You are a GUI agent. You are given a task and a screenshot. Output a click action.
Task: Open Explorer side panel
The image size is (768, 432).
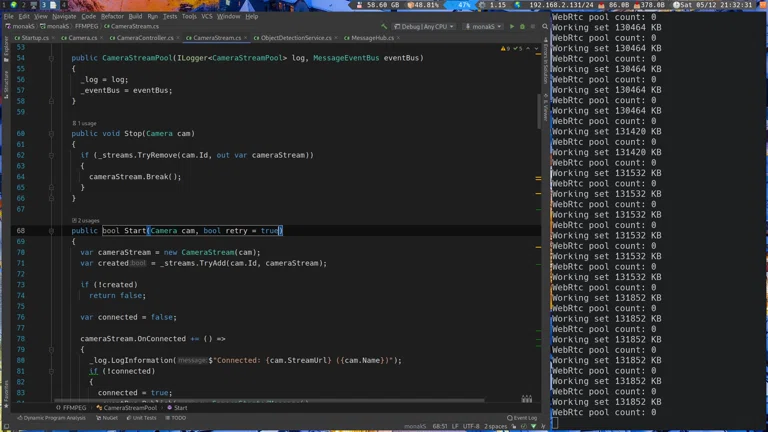point(6,48)
